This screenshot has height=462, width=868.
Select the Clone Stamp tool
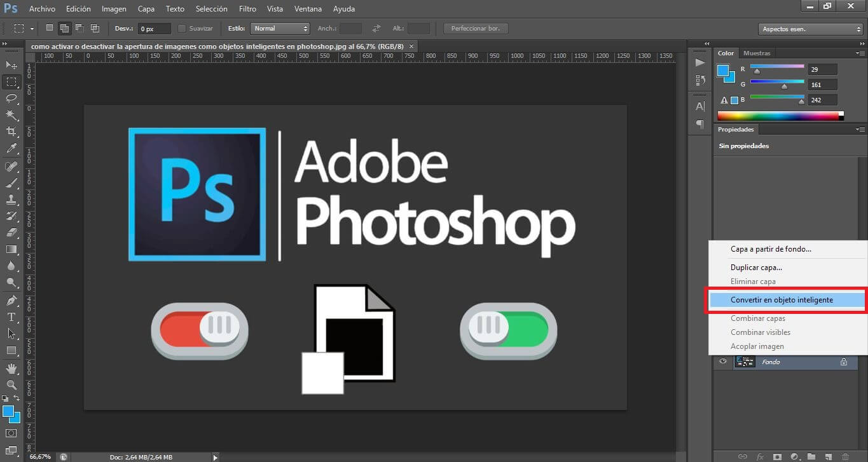[x=11, y=200]
